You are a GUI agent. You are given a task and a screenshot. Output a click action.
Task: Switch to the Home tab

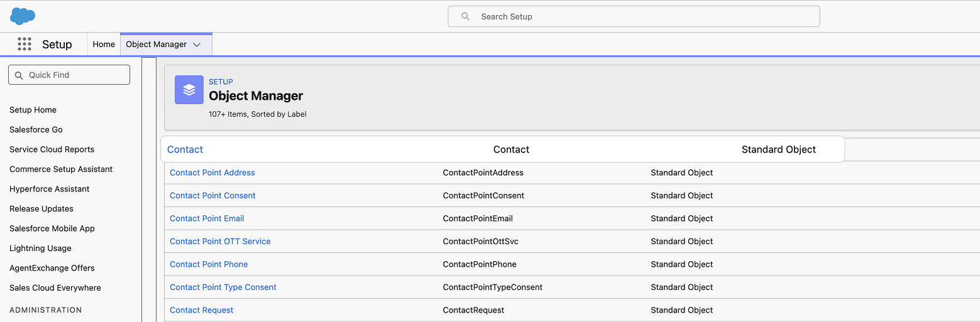click(x=104, y=44)
